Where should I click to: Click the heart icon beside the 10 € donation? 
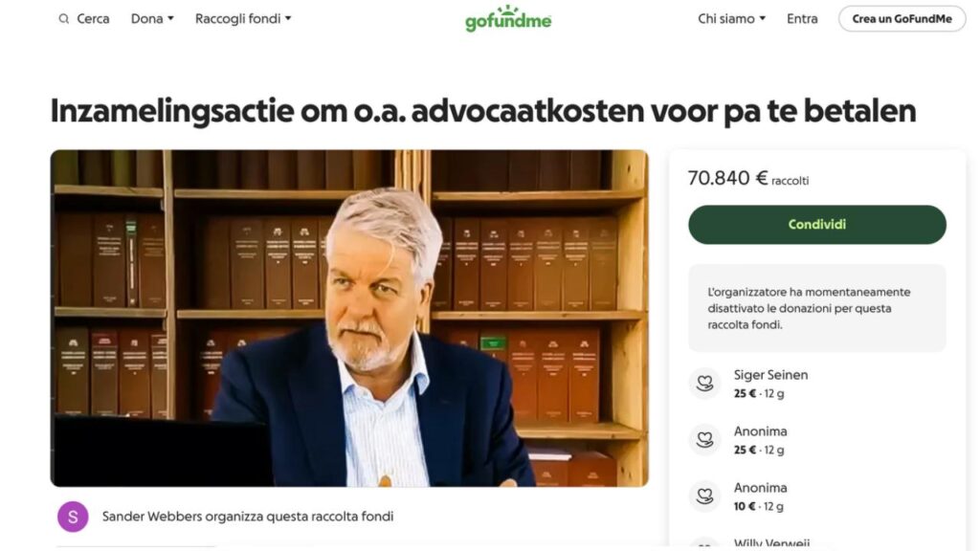[x=705, y=496]
